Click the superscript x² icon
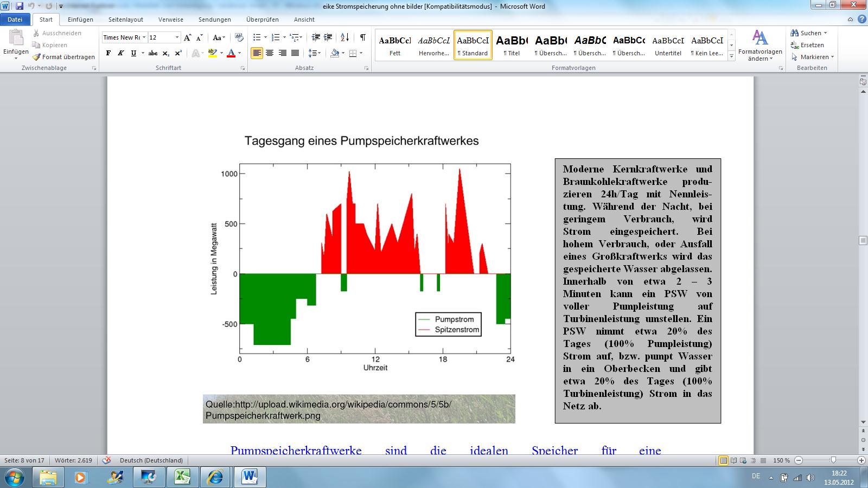The height and width of the screenshot is (488, 868). coord(178,53)
